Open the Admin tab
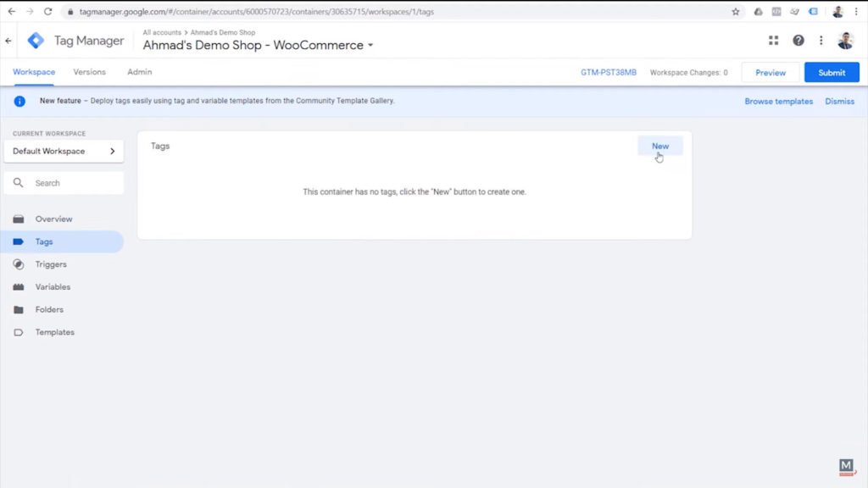Screen dimensions: 868x488 (138, 72)
